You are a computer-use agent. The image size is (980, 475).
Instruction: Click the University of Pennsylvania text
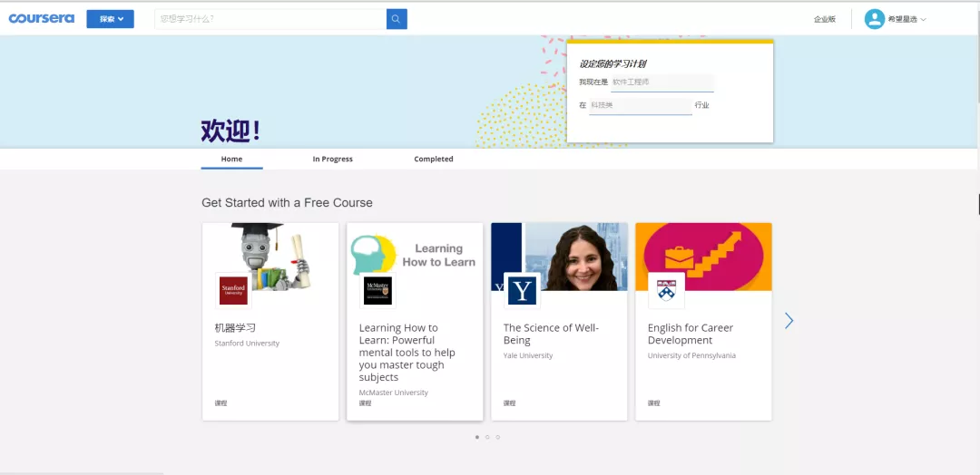[x=691, y=355]
